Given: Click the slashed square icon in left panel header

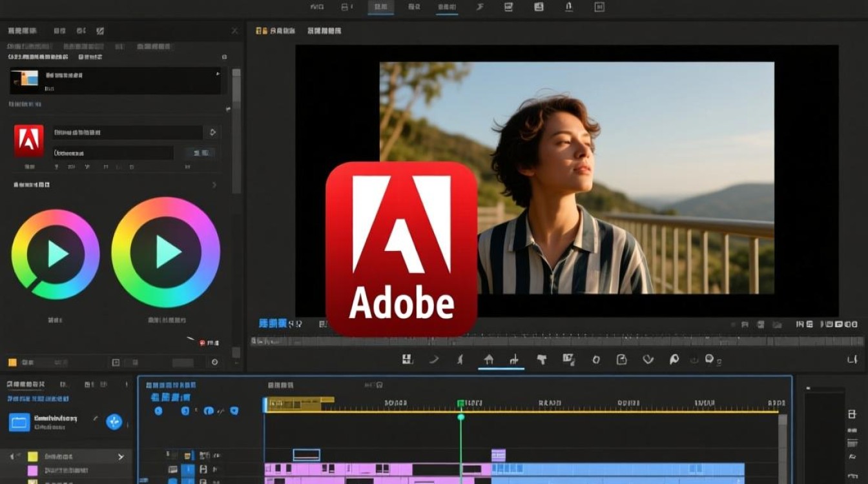Looking at the screenshot, I should click(100, 30).
